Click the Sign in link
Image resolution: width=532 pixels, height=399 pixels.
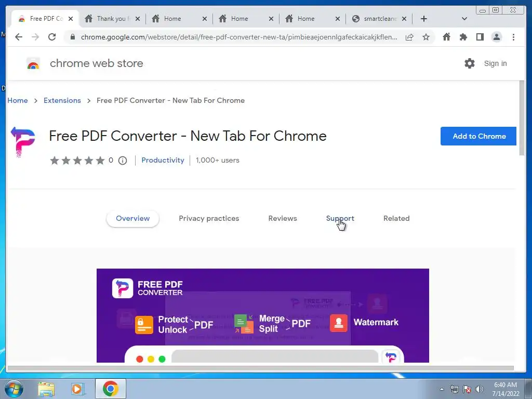point(495,63)
